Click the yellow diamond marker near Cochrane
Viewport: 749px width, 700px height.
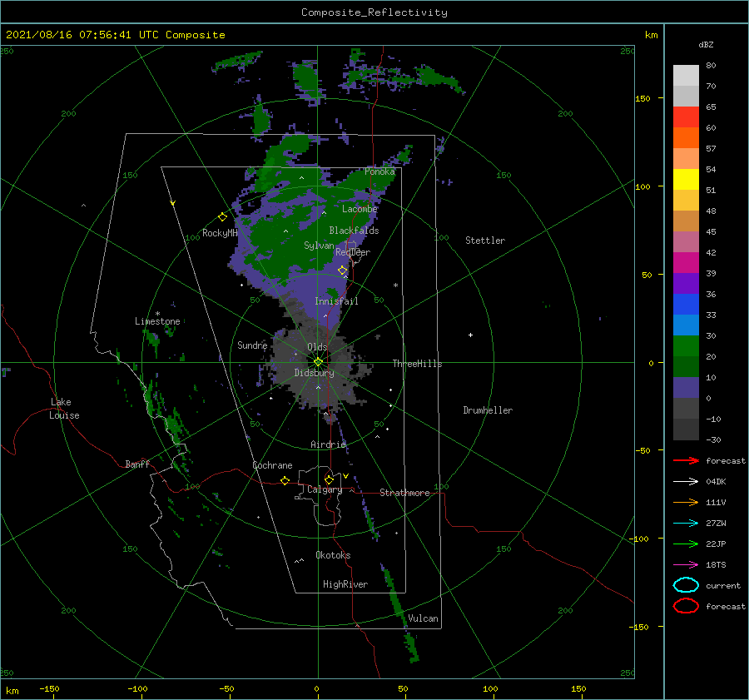(285, 481)
